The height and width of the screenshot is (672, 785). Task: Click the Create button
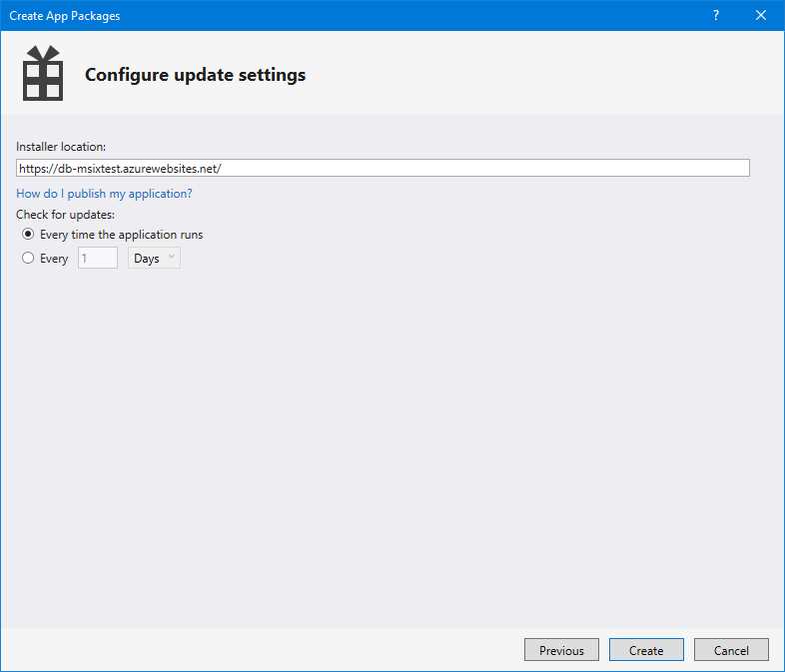point(646,650)
